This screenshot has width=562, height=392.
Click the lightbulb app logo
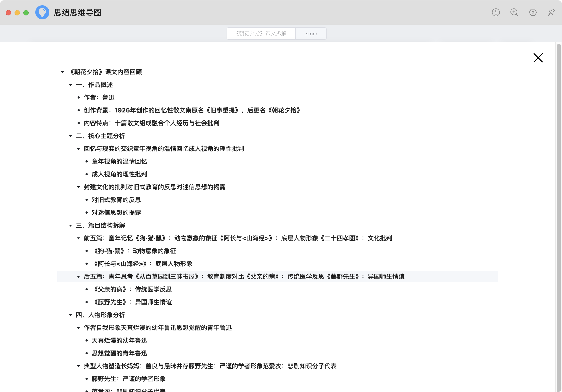42,12
